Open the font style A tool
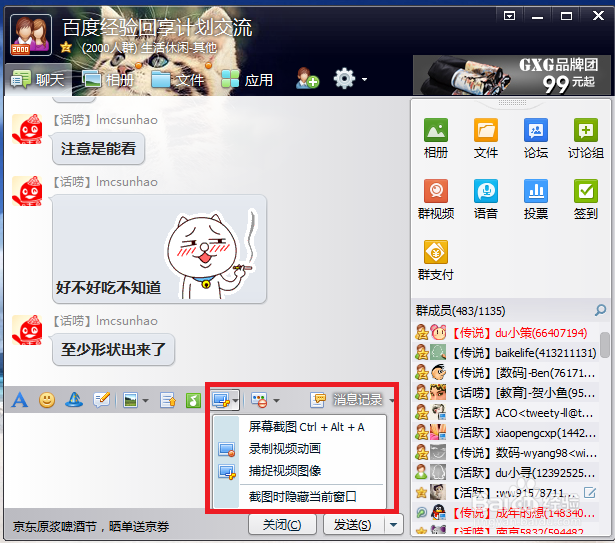 pos(20,400)
